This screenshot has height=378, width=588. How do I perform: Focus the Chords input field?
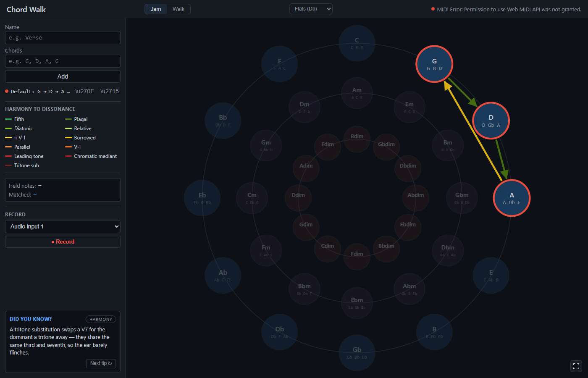point(63,61)
